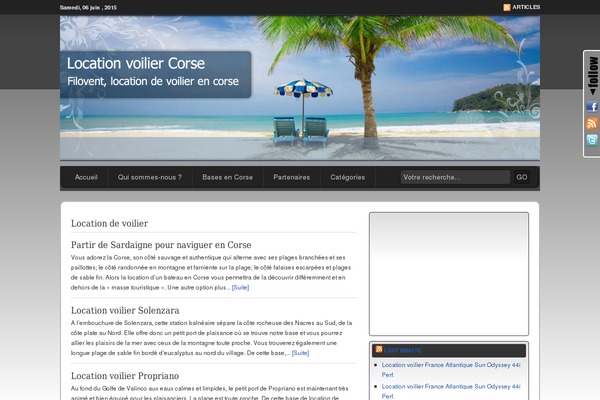The height and width of the screenshot is (400, 600).
Task: Click the GO search button
Action: [522, 177]
